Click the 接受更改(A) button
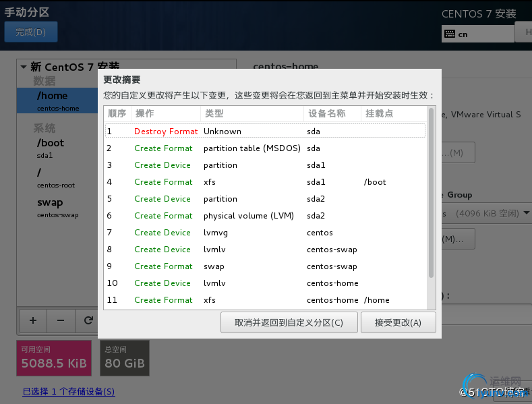 tap(398, 322)
